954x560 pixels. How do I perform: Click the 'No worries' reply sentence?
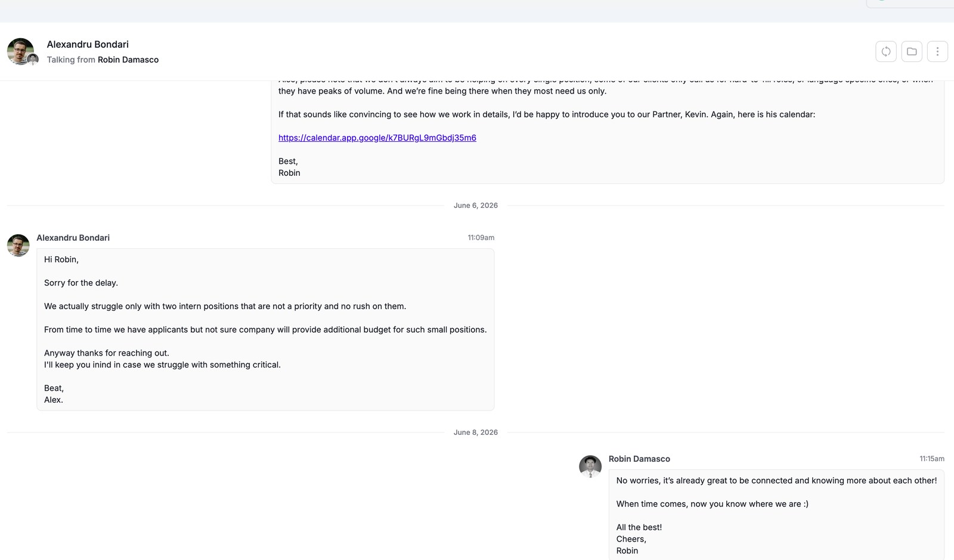[x=776, y=481]
